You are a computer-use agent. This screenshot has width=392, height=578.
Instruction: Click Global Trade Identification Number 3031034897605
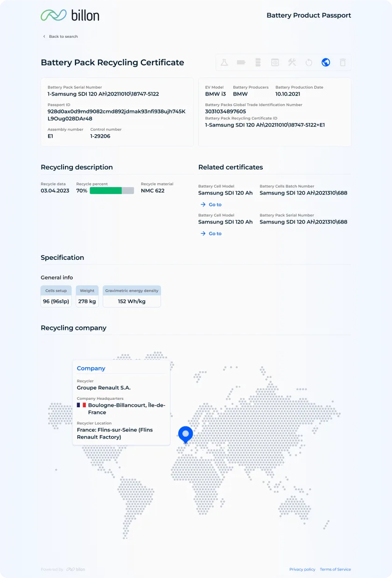pyautogui.click(x=225, y=111)
